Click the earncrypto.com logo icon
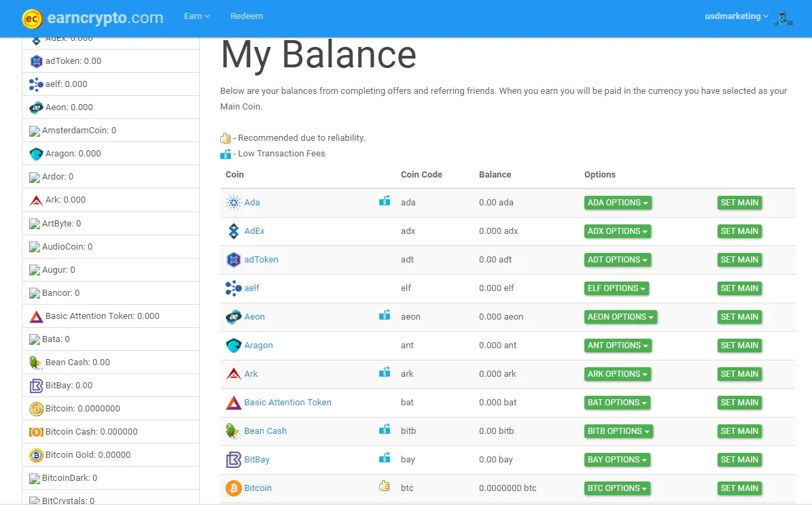The height and width of the screenshot is (506, 812). pos(31,18)
